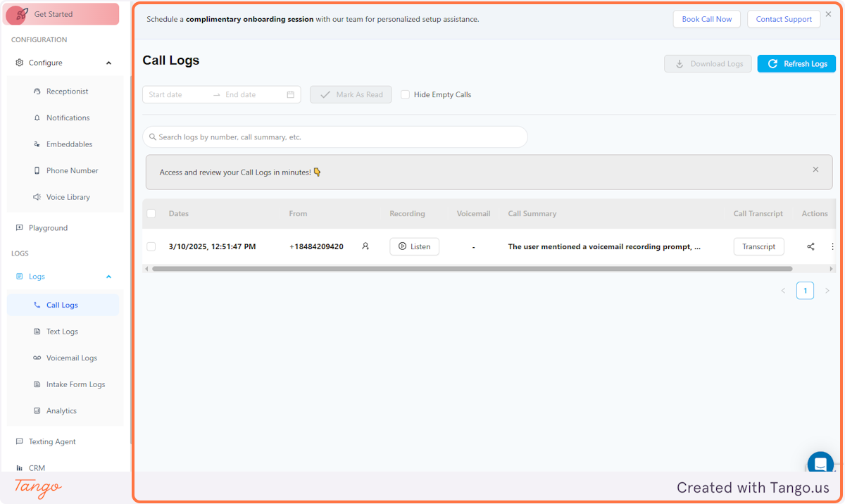Toggle the select-all header checkbox

(x=151, y=213)
